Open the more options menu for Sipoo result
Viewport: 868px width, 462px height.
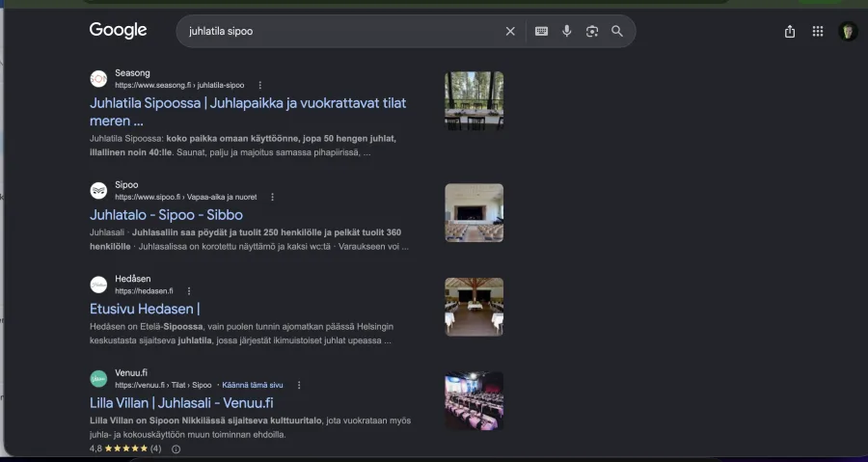tap(272, 197)
